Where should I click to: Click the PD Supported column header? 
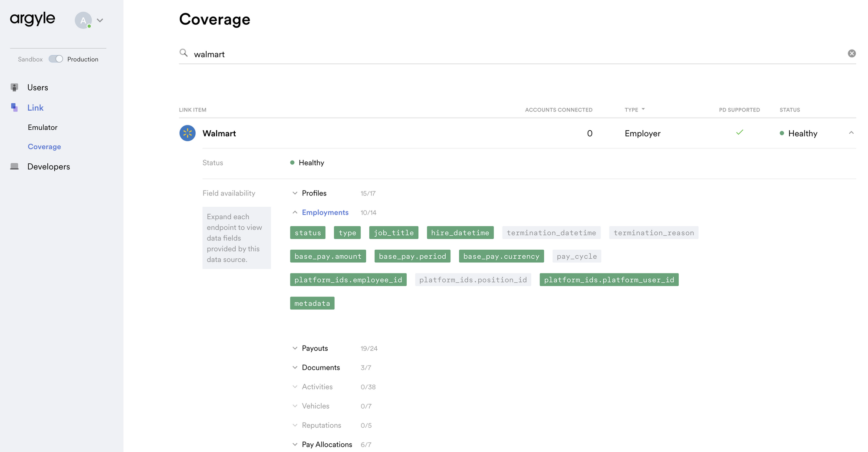740,110
